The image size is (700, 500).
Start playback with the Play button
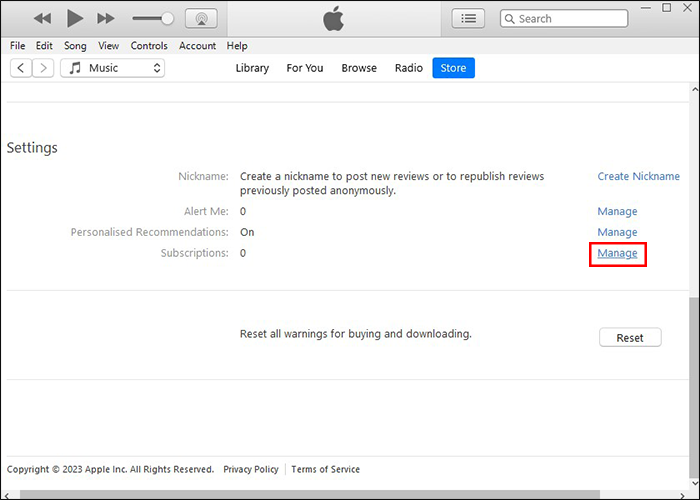(x=75, y=18)
